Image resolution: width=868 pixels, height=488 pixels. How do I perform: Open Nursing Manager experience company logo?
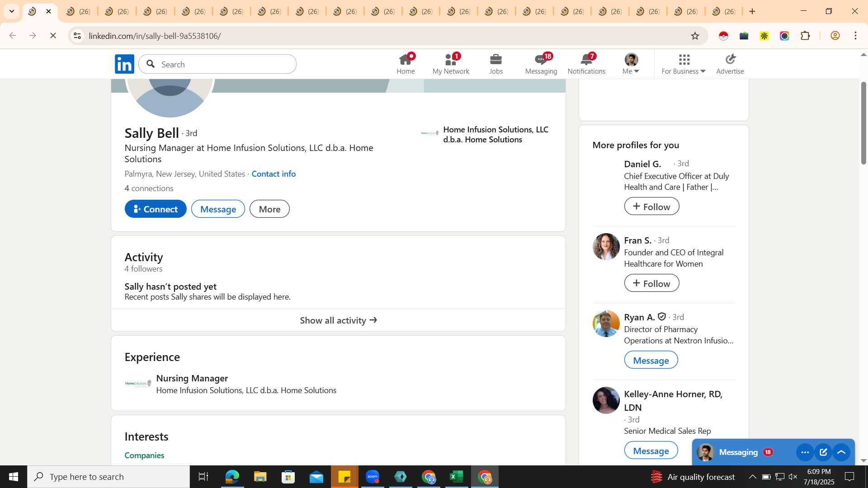tap(138, 384)
